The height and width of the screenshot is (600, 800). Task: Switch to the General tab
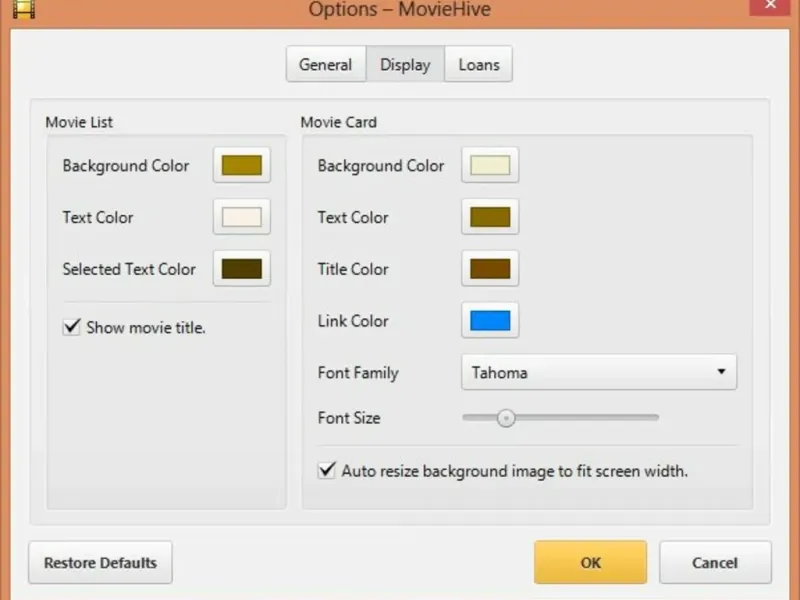pos(325,65)
